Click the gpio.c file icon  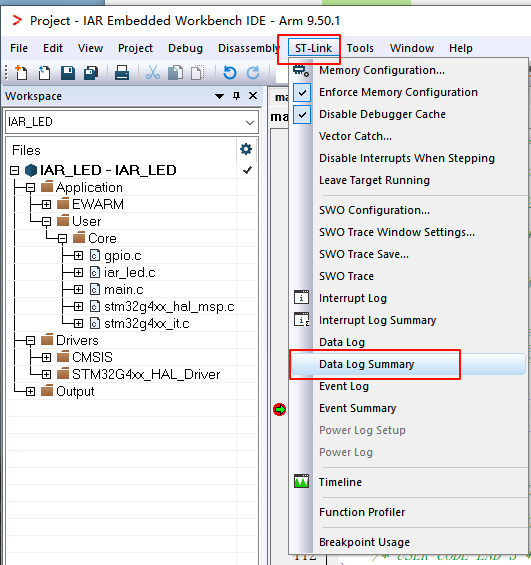pyautogui.click(x=94, y=255)
